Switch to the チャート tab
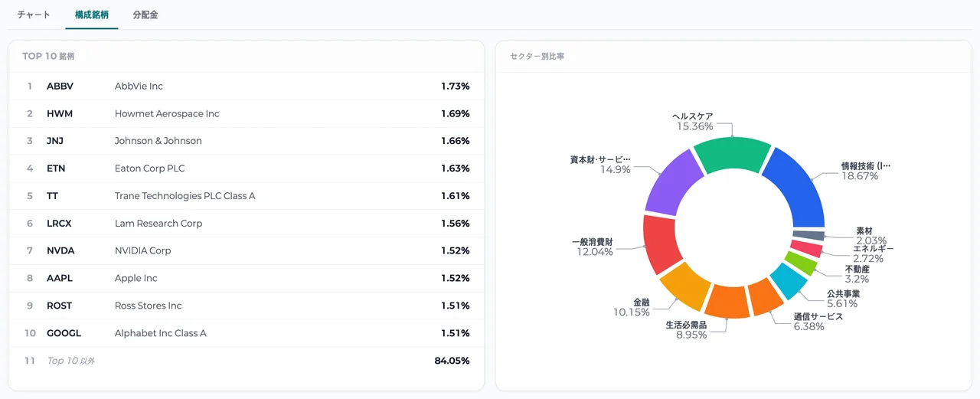The image size is (980, 399). (34, 15)
